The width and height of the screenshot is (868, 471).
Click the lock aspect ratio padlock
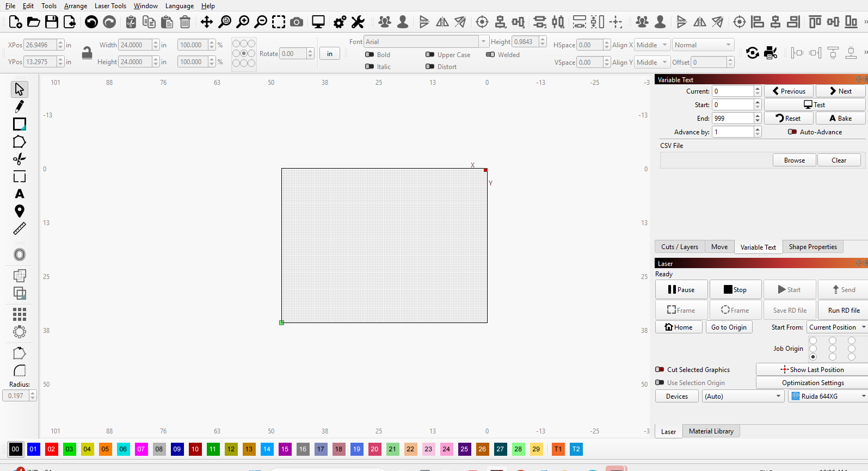point(87,53)
